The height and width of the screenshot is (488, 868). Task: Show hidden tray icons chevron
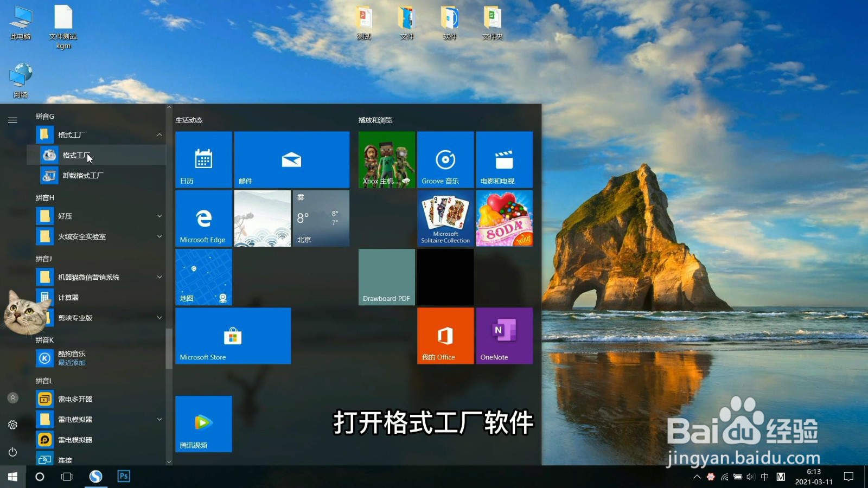coord(697,477)
